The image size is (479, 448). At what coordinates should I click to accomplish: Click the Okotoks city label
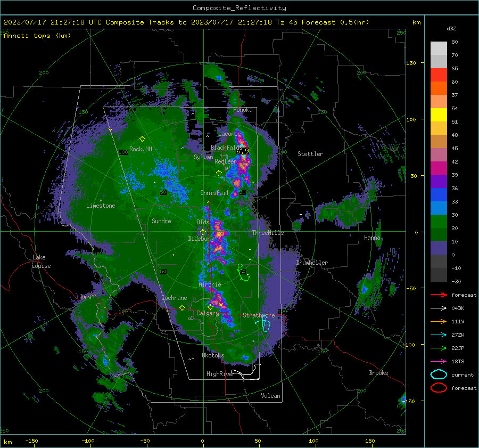213,355
